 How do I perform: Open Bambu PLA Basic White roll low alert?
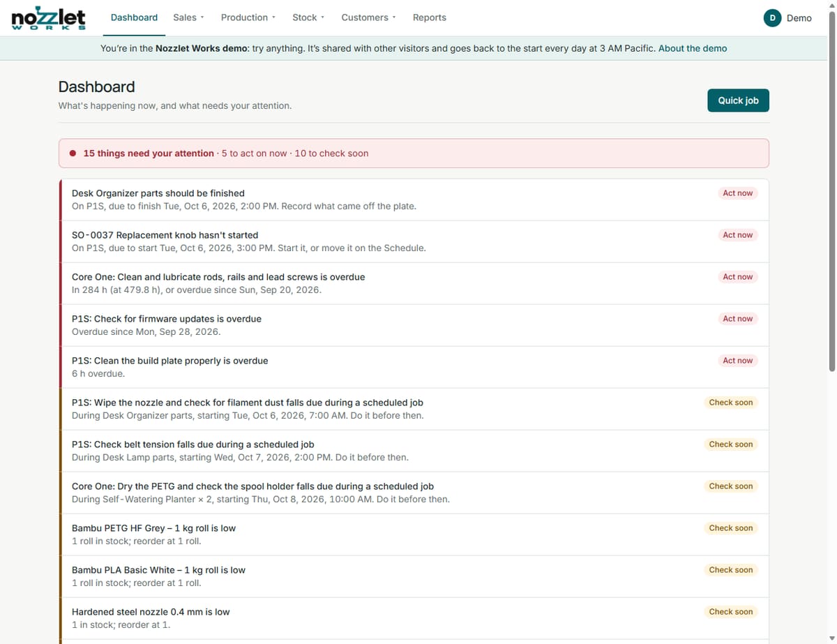coord(414,576)
